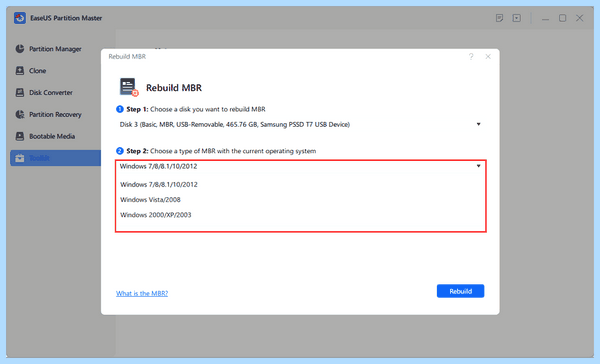Click the Step 1 instruction text
The width and height of the screenshot is (600, 364).
pos(196,109)
